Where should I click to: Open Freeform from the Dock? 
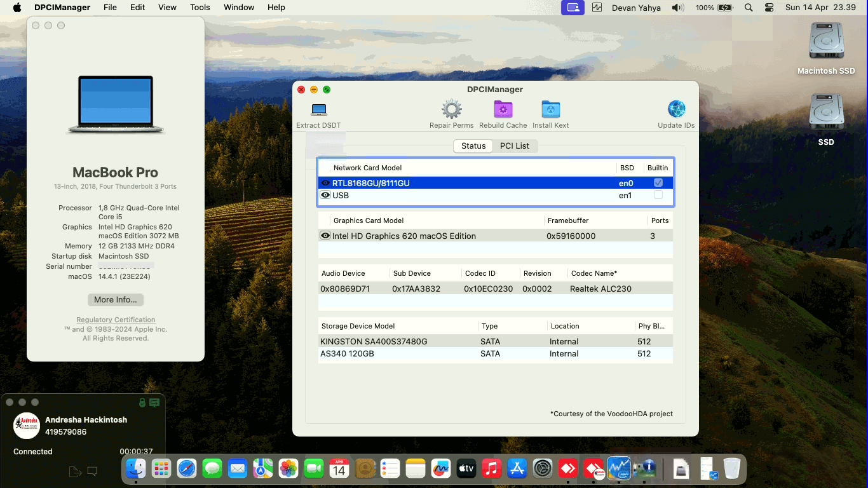(x=441, y=469)
